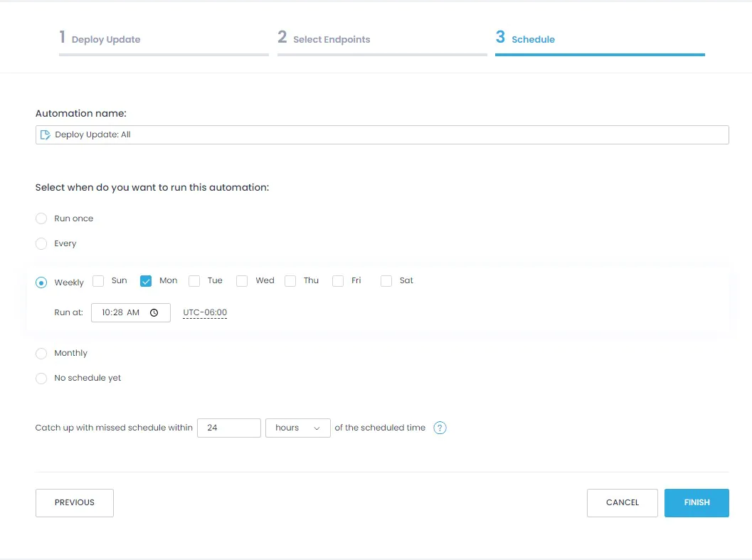Select the Run once option
The width and height of the screenshot is (752, 560).
(41, 218)
